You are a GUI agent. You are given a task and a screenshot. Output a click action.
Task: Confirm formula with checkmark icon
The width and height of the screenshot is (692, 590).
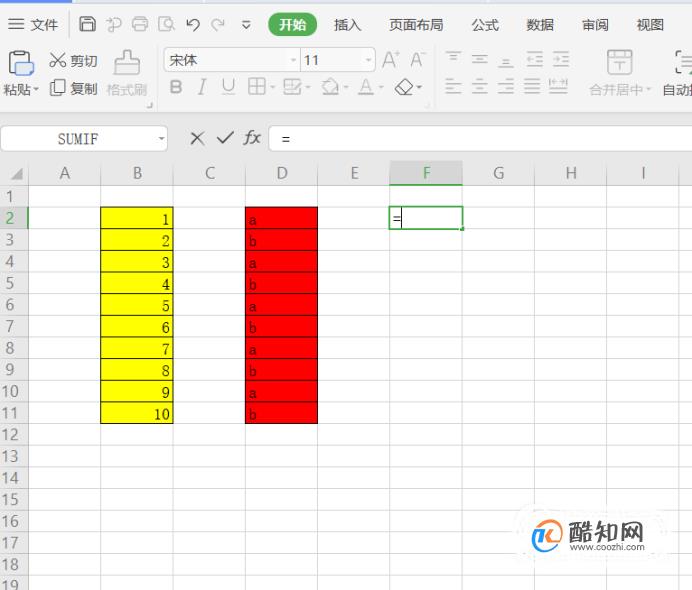[x=225, y=139]
